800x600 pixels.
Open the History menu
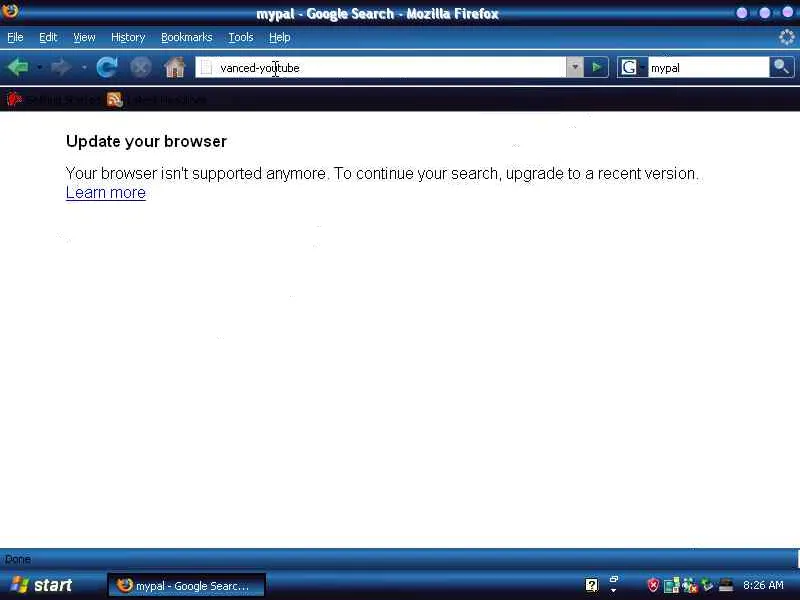128,37
